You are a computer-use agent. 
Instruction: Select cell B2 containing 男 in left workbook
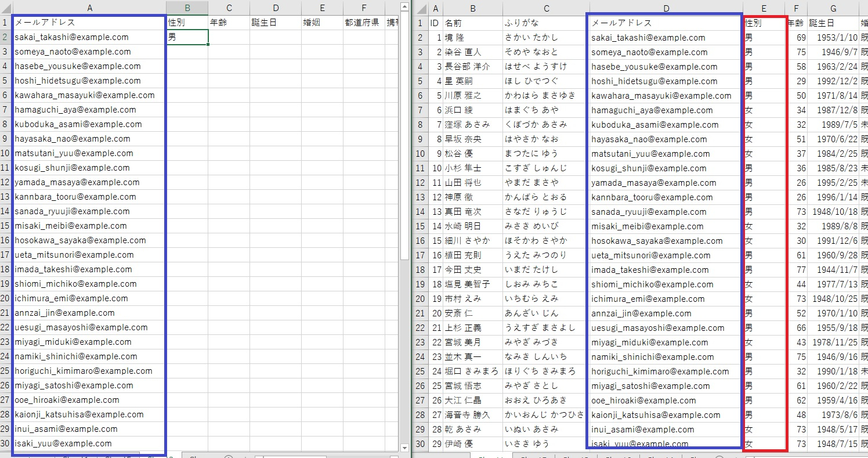pyautogui.click(x=187, y=37)
